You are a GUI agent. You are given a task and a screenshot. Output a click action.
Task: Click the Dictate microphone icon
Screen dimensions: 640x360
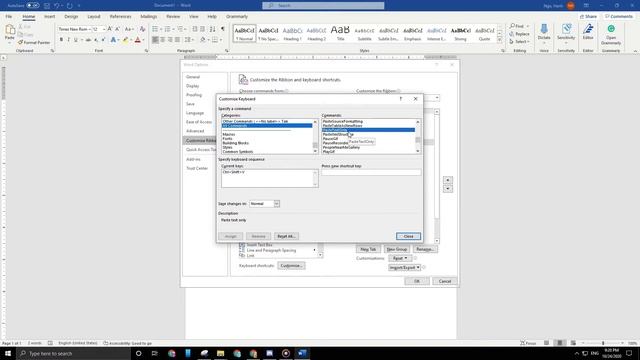[544, 29]
